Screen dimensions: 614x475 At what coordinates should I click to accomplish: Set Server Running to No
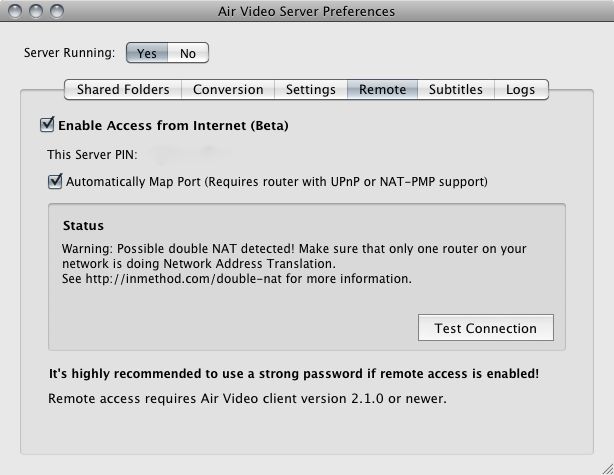pyautogui.click(x=188, y=53)
